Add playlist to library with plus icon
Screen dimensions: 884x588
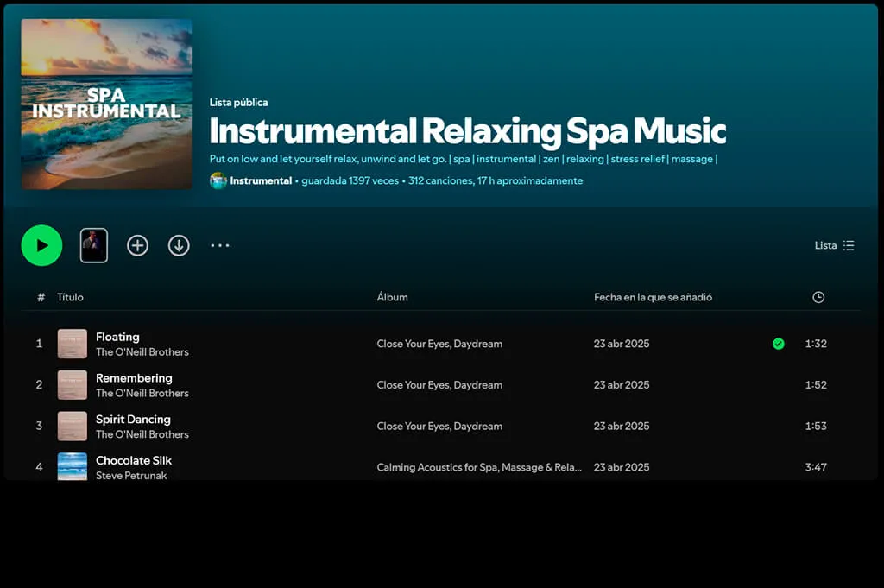coord(137,245)
